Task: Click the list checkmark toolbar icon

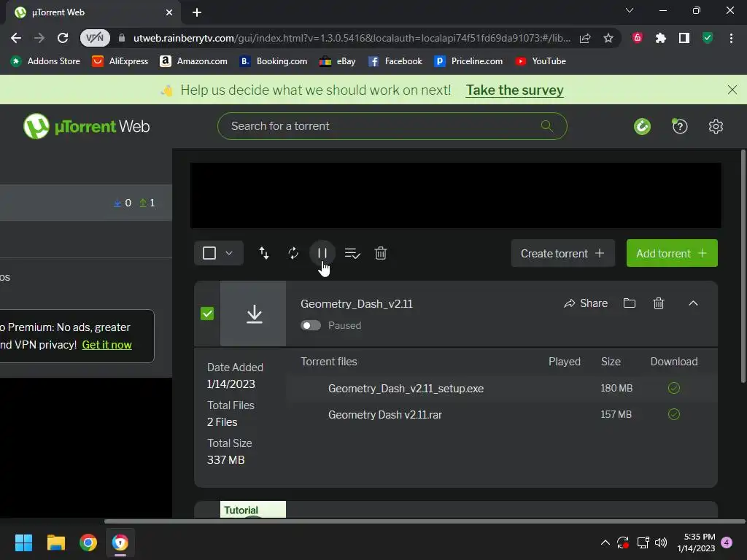Action: 352,253
